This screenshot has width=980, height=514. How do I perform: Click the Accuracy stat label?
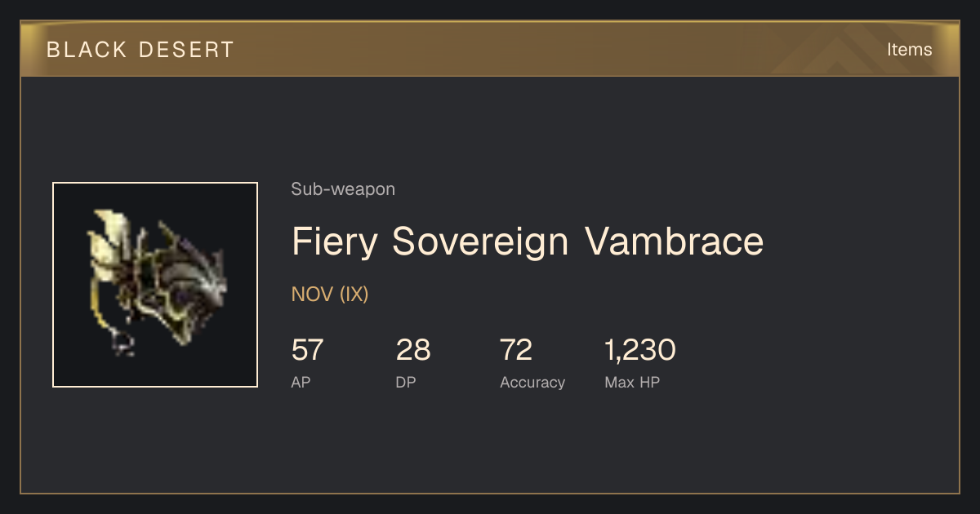(x=532, y=382)
